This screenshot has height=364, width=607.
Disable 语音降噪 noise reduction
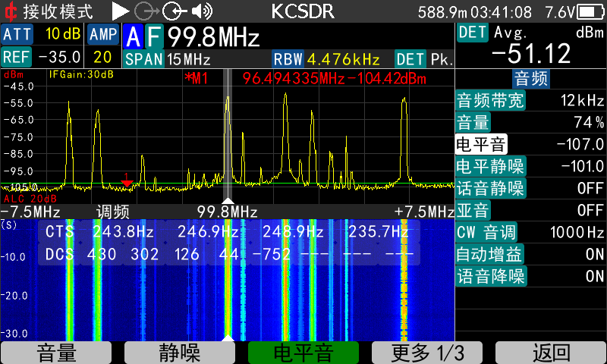point(530,276)
